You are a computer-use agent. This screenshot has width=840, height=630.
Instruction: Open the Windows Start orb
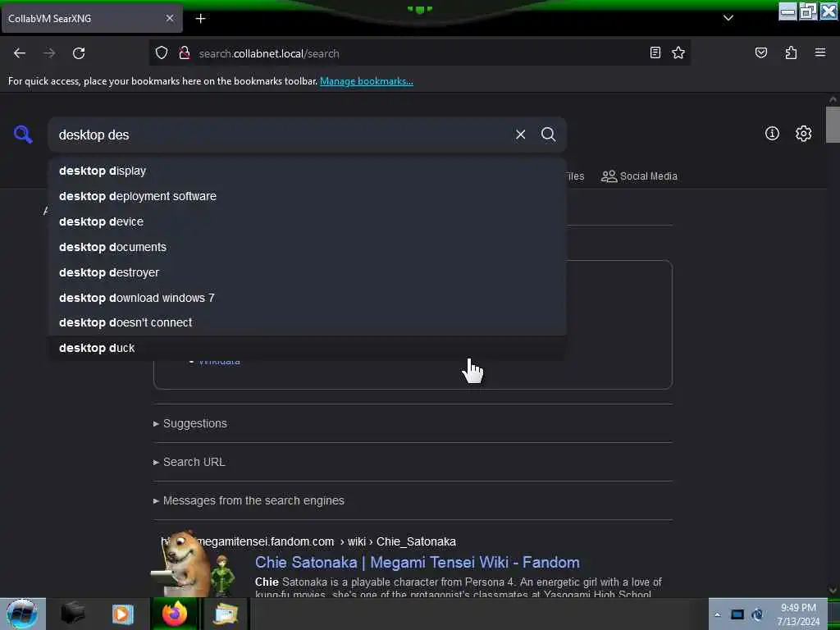click(21, 614)
